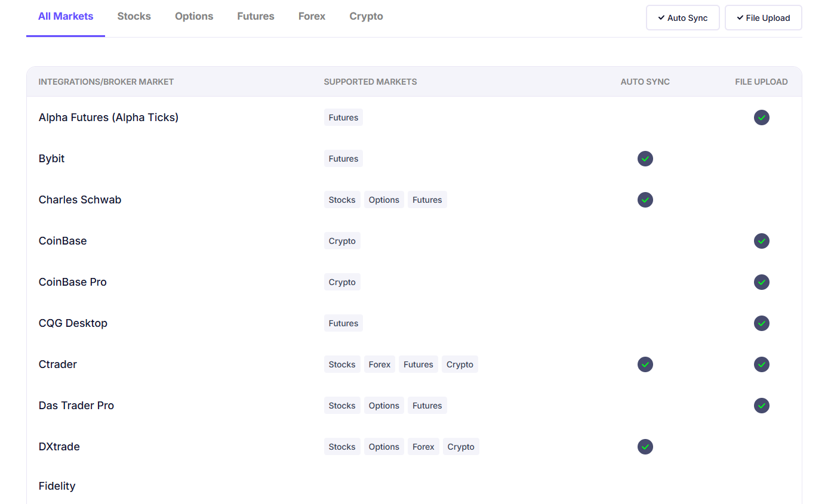The image size is (831, 504).
Task: Click the Options tag in Charles Schwab row
Action: pos(384,200)
